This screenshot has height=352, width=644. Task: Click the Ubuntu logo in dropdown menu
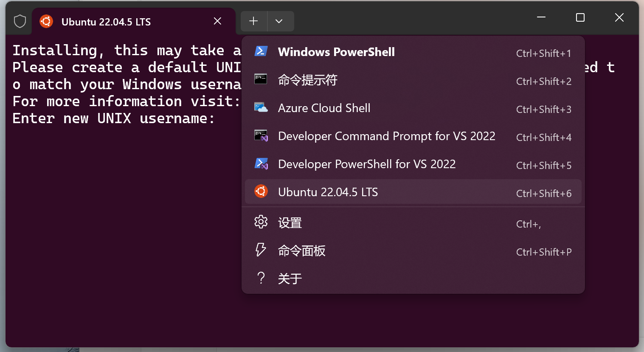click(x=261, y=191)
